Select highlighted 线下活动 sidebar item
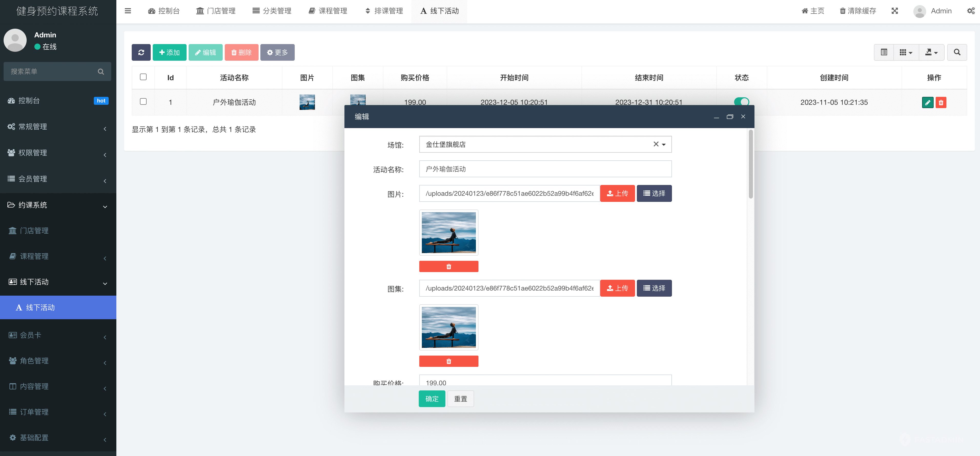Image resolution: width=980 pixels, height=456 pixels. [58, 308]
